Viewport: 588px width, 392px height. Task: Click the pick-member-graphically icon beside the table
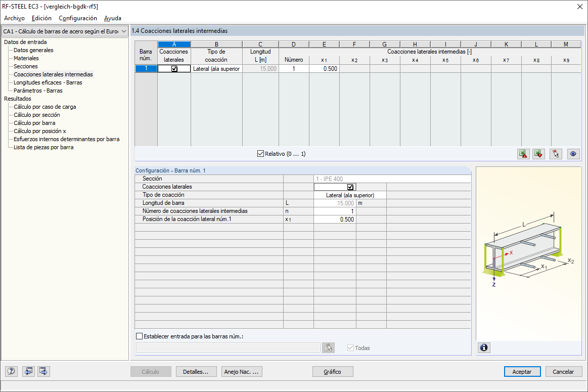(556, 154)
